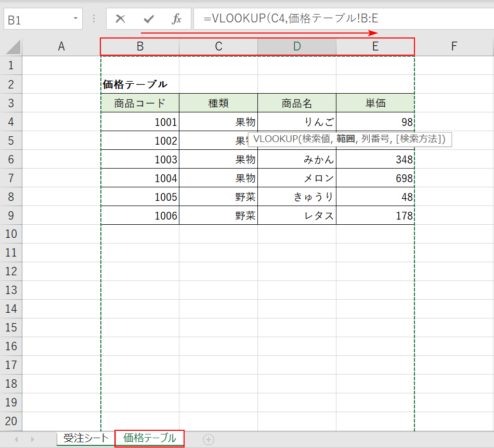Screen dimensions: 494x448
Task: Click the 単価 header cell
Action: coord(375,103)
